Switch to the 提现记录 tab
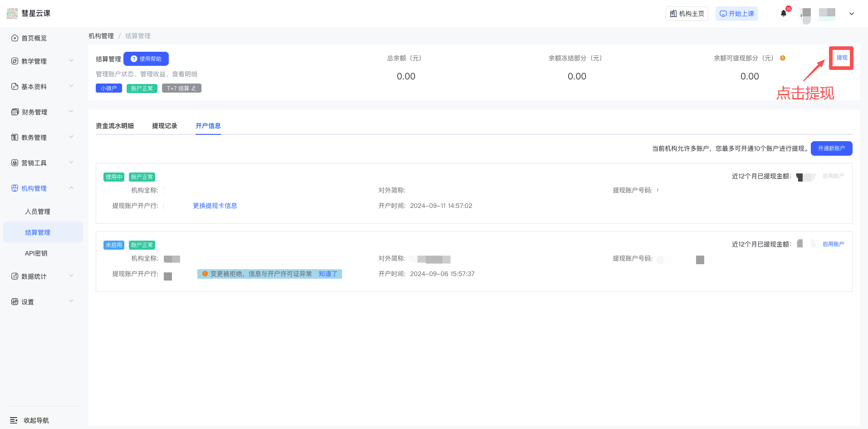The image size is (868, 429). (164, 126)
